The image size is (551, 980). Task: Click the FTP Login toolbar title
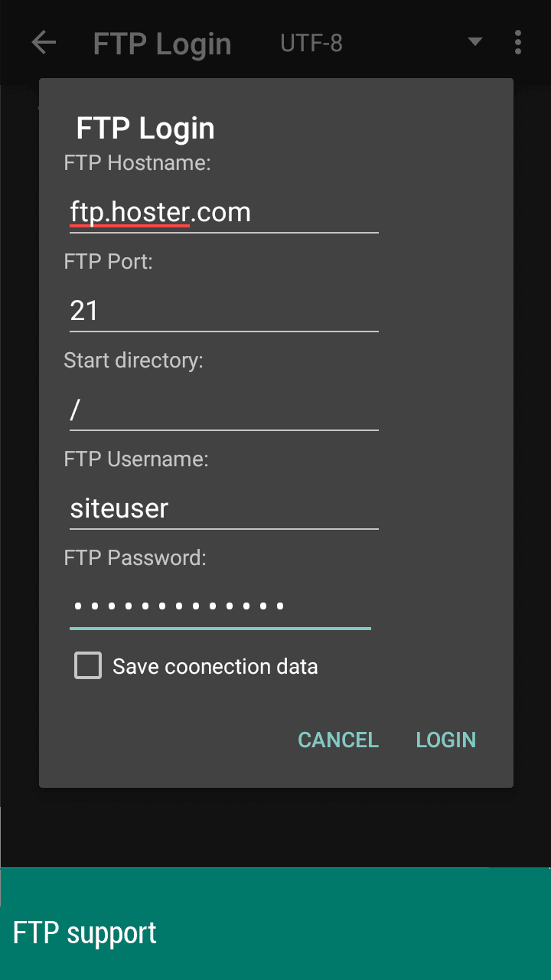(162, 44)
